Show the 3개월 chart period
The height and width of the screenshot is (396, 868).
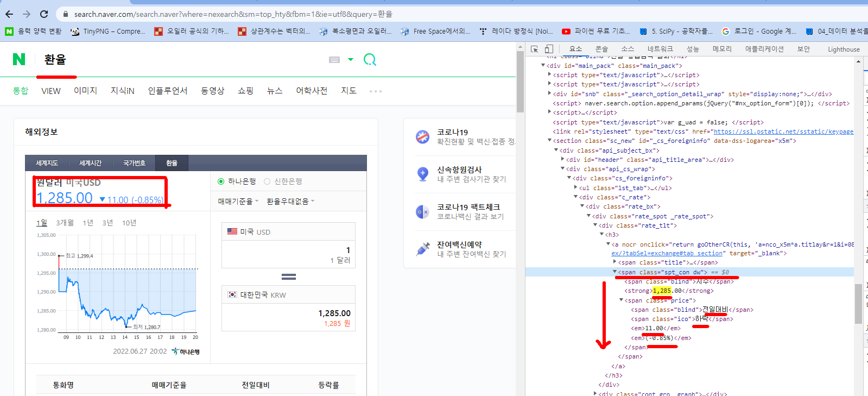click(x=65, y=223)
